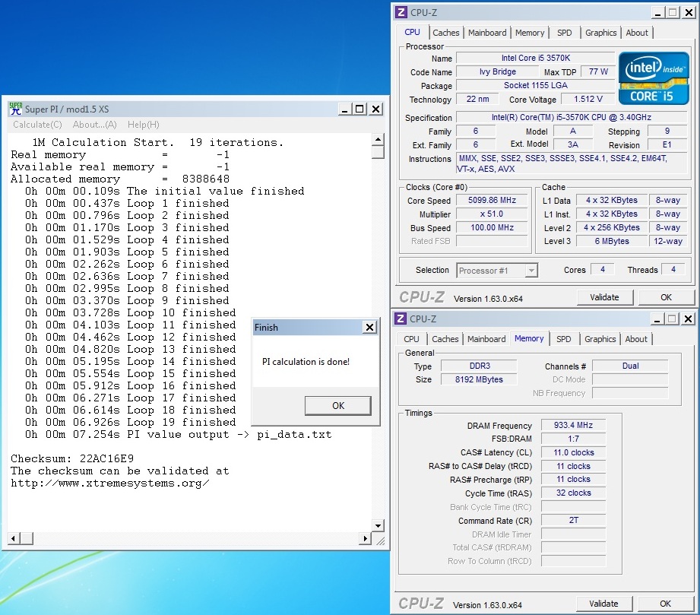This screenshot has height=615, width=700.
Task: Click the xtremesystems.org URL text in Super PI
Action: 109,483
